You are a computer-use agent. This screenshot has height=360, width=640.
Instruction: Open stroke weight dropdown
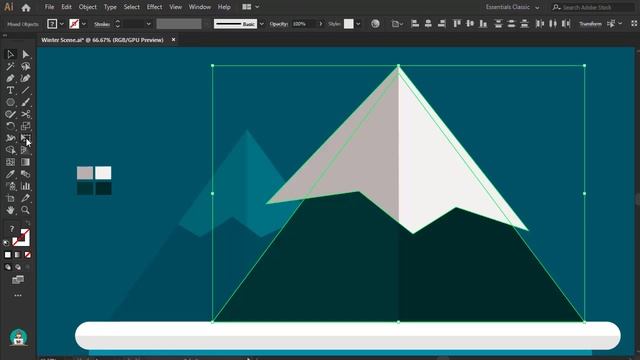[x=148, y=24]
